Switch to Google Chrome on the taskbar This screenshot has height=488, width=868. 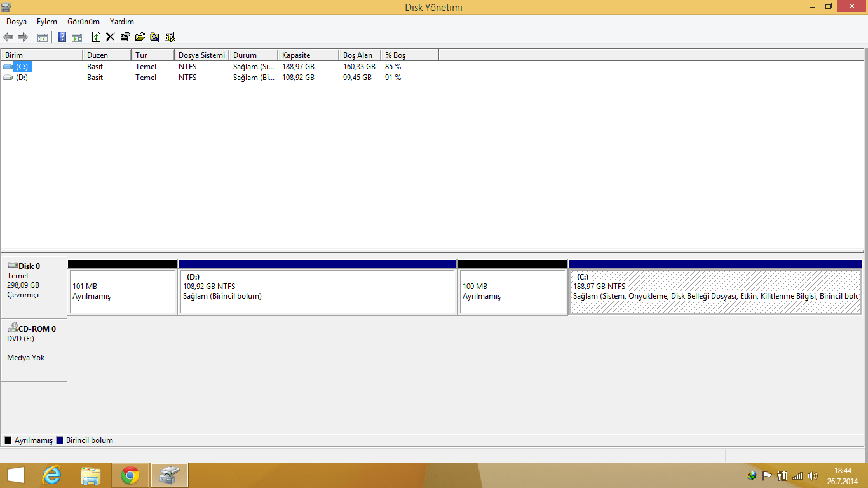tap(130, 475)
